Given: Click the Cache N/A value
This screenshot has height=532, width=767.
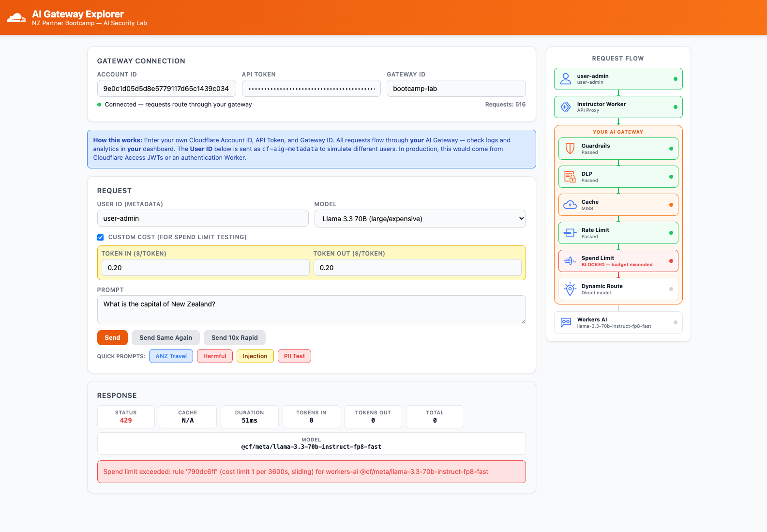Looking at the screenshot, I should [x=188, y=421].
